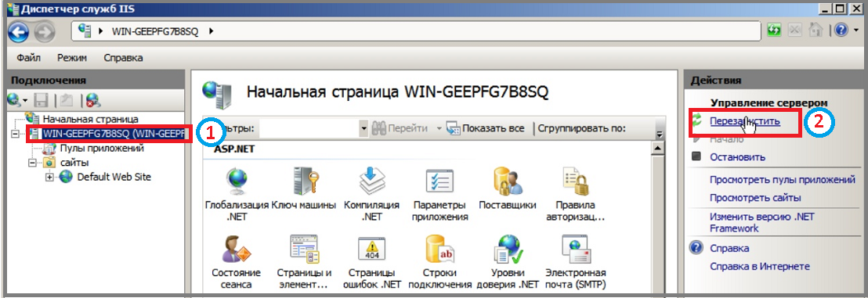Open the Create connection globe icon in Connections
Image resolution: width=868 pixels, height=298 pixels.
pos(14,100)
